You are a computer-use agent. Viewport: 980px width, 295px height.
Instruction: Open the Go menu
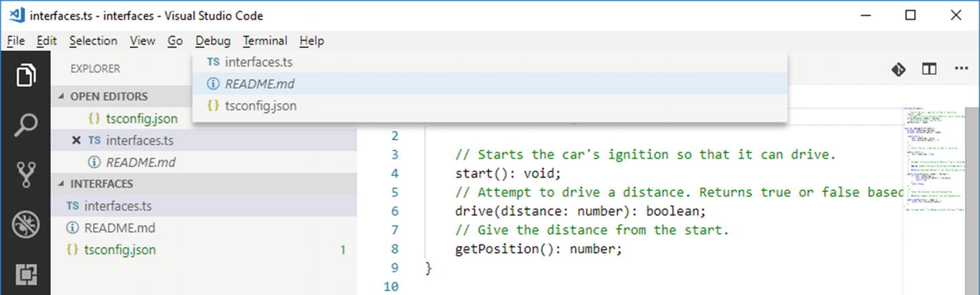coord(175,41)
